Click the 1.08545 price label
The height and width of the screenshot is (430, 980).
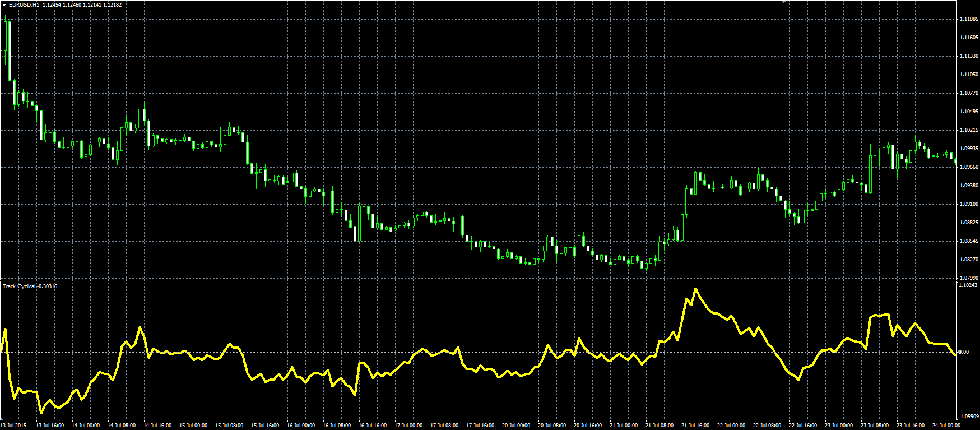969,241
